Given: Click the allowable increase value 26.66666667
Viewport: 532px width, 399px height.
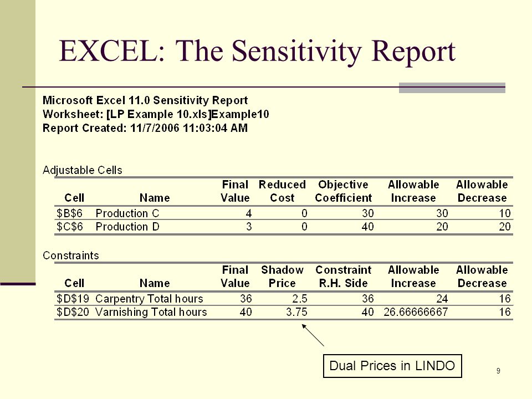Looking at the screenshot, I should 416,312.
